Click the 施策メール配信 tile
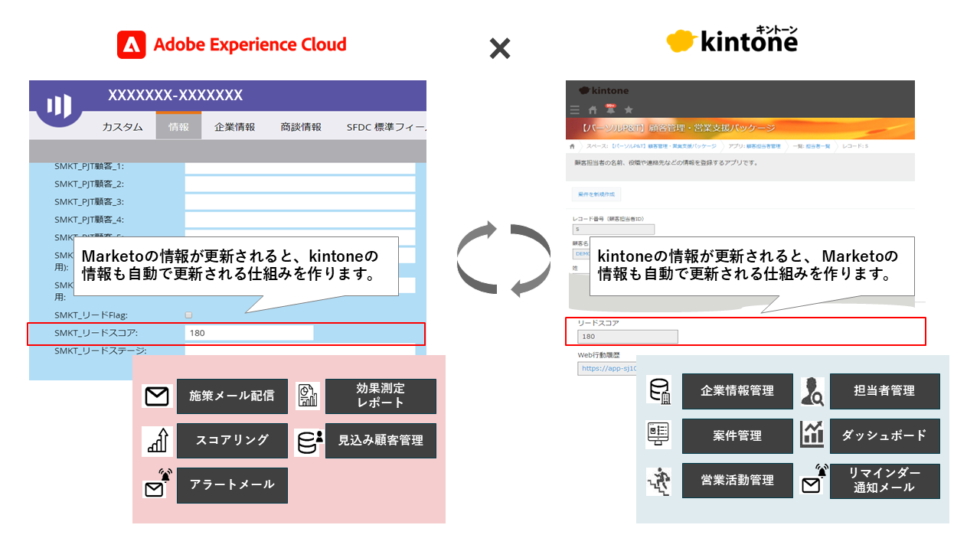Screen dimensions: 980x551 (x=232, y=396)
